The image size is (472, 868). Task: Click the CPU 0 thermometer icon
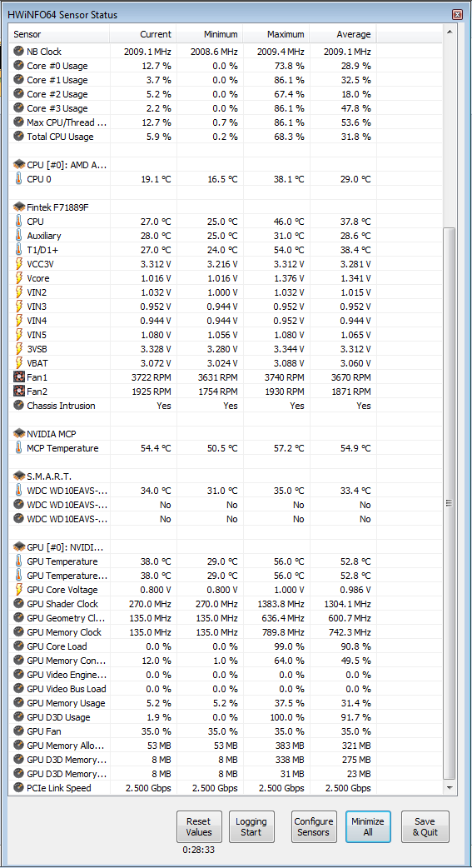coord(19,178)
